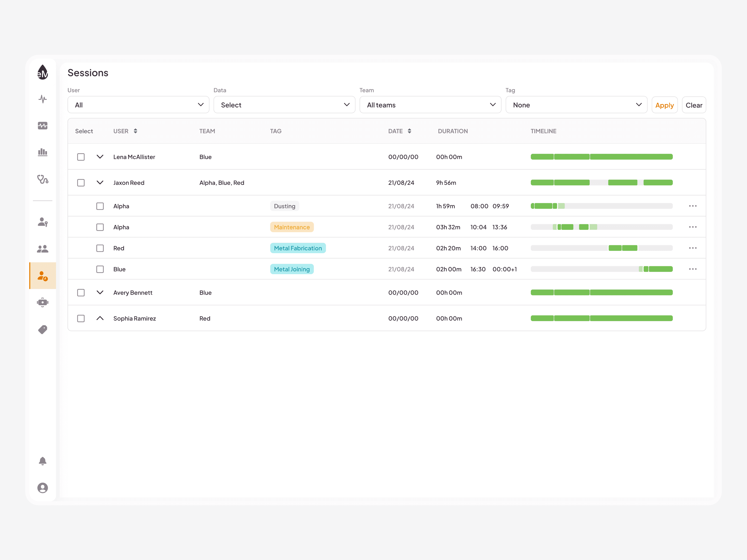This screenshot has height=560, width=747.
Task: Open the monitor waveform sidebar icon
Action: point(42,126)
